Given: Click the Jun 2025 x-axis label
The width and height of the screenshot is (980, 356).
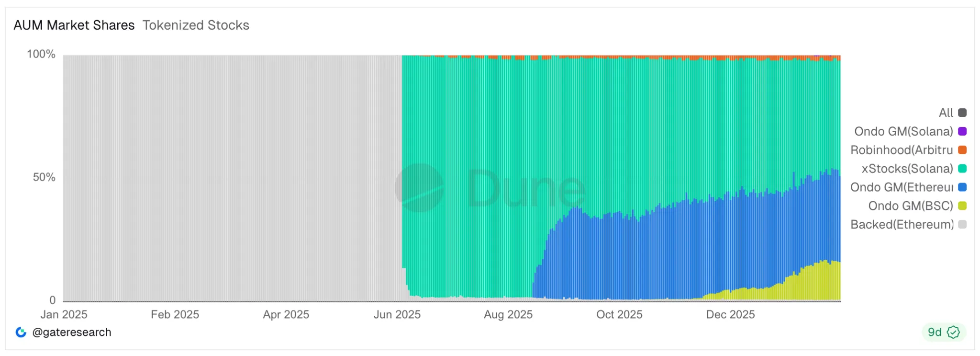Looking at the screenshot, I should (397, 315).
